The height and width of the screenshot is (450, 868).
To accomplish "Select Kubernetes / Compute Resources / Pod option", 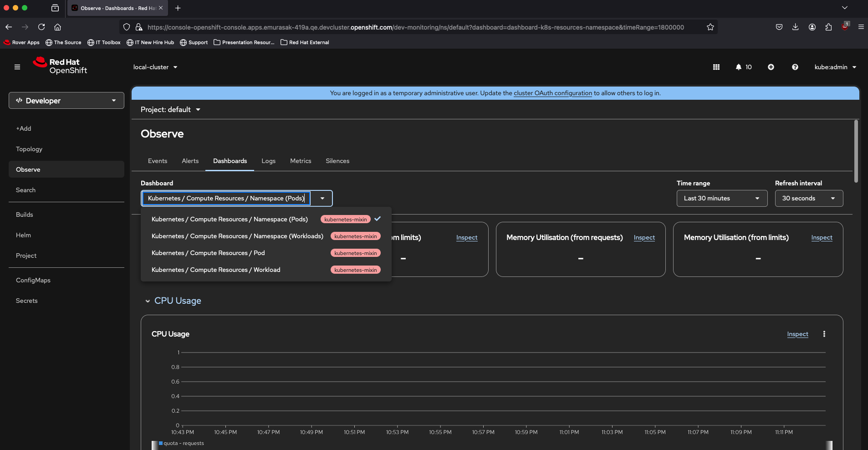I will (x=208, y=253).
